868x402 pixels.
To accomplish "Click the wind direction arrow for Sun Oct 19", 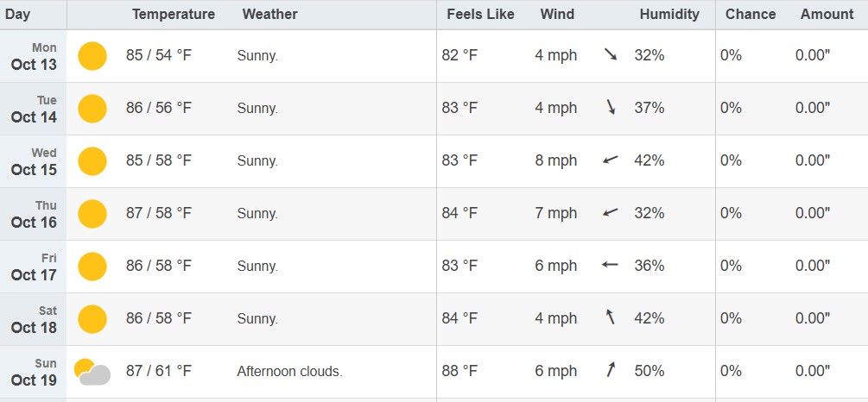I will tap(611, 371).
